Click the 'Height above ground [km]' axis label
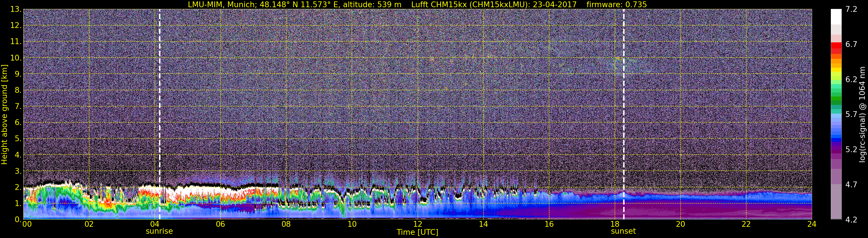Image resolution: width=868 pixels, height=238 pixels. point(4,115)
